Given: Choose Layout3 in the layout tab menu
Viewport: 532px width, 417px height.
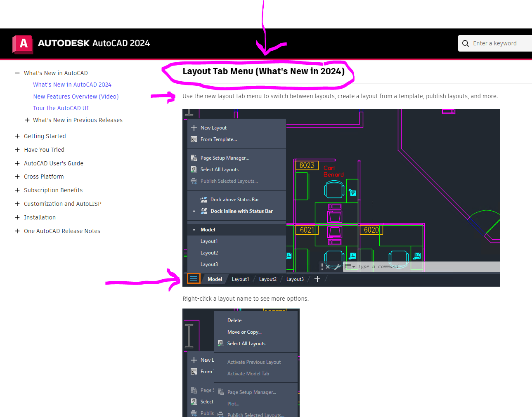Looking at the screenshot, I should coord(236,264).
